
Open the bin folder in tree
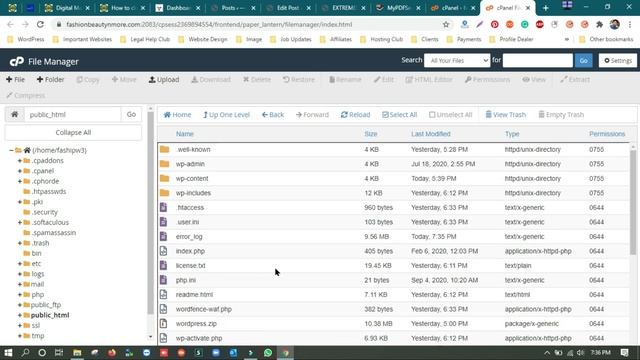coord(36,253)
